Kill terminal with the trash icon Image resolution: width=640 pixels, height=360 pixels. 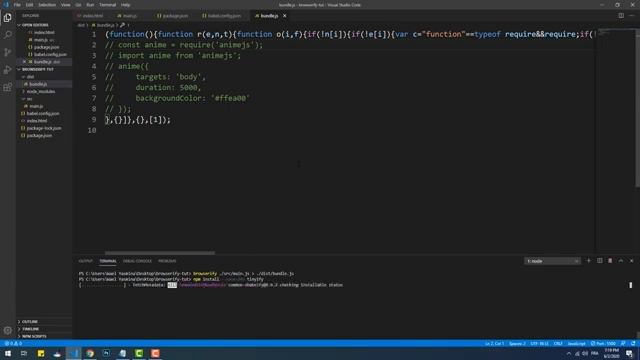coord(610,260)
